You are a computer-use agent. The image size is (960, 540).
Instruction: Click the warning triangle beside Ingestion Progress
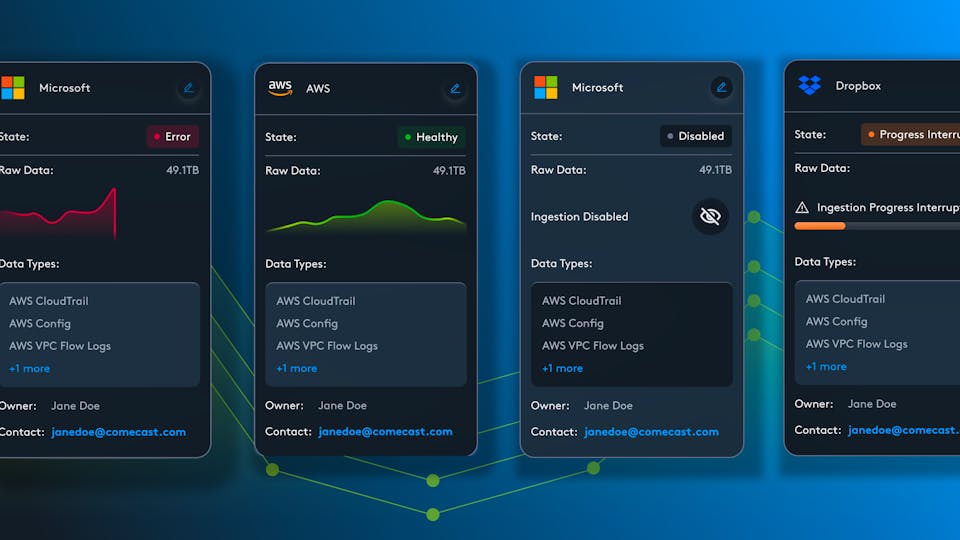tap(802, 208)
